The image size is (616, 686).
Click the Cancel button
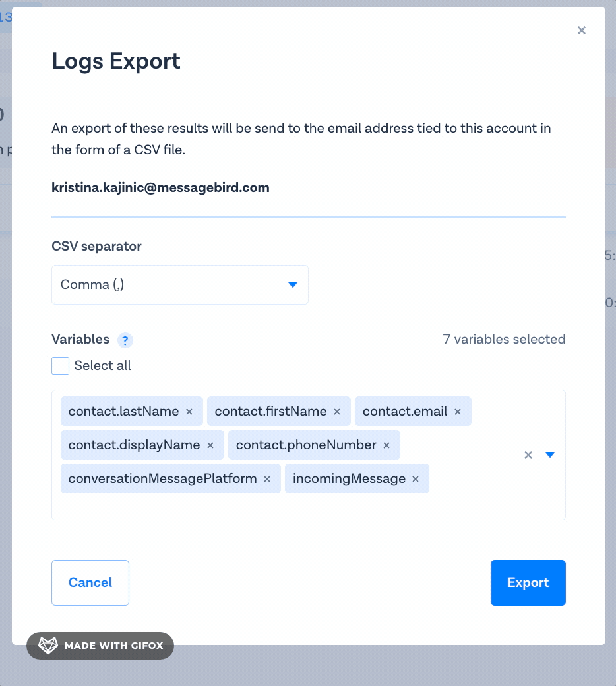click(x=90, y=582)
